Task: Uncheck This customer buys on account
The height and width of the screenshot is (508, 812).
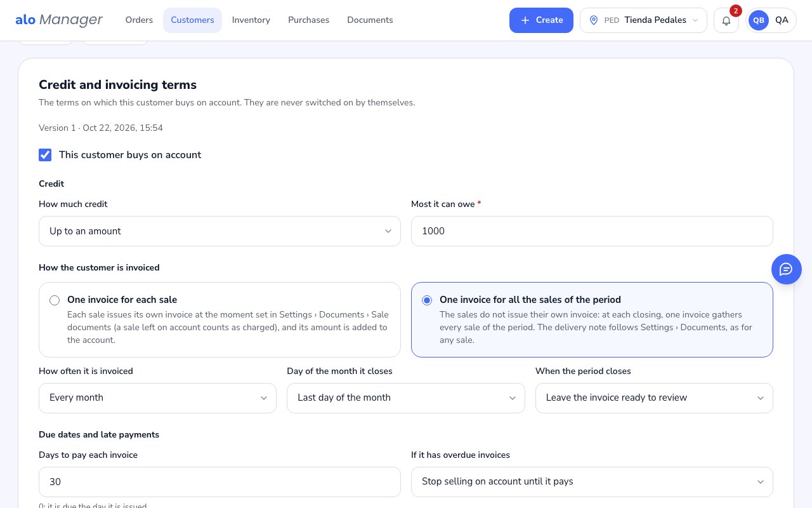Action: click(x=45, y=155)
